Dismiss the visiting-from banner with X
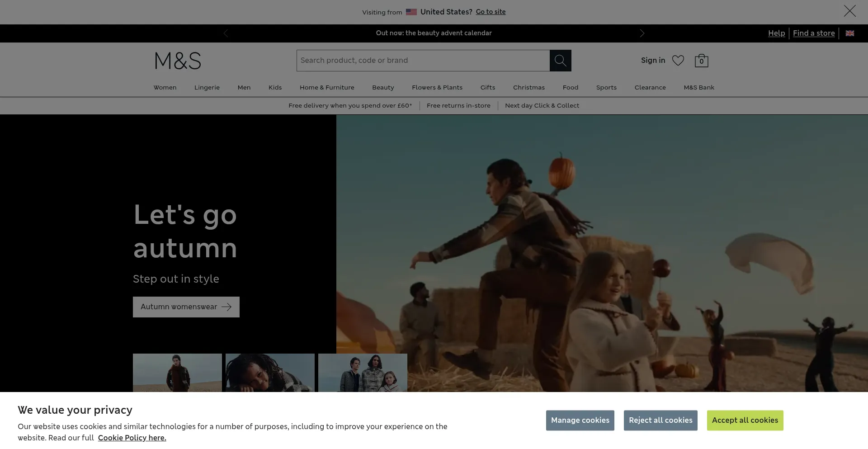Viewport: 868px width, 449px height. [x=849, y=11]
